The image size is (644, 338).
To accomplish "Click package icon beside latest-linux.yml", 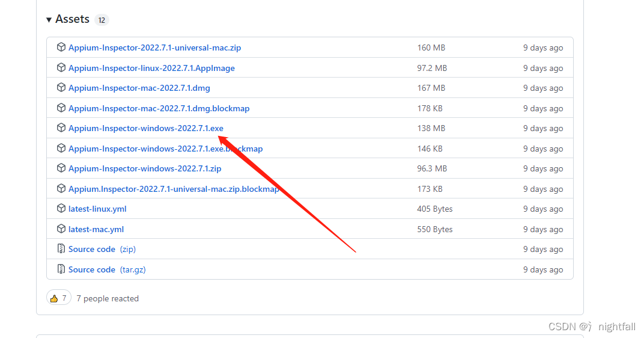I will (61, 209).
